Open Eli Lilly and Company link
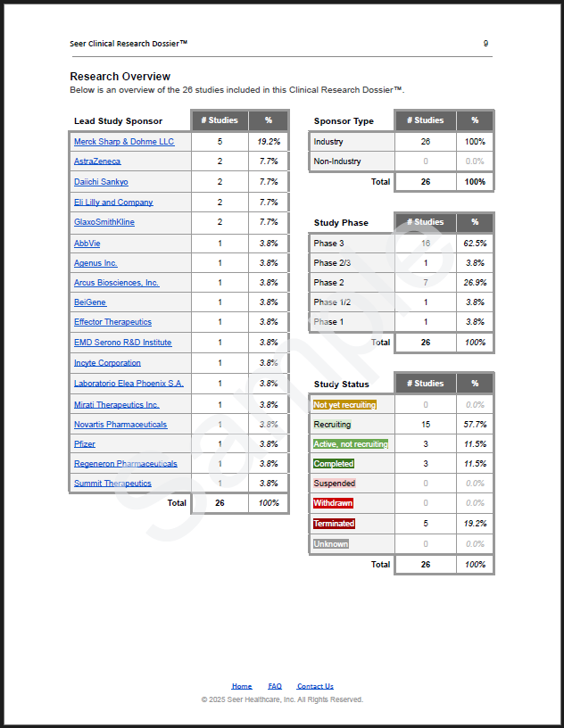Image resolution: width=564 pixels, height=728 pixels. tap(113, 202)
